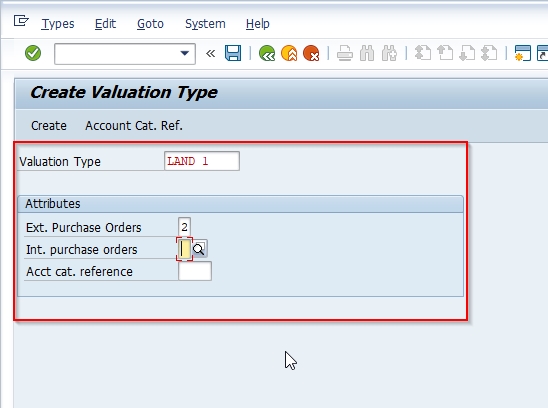548x408 pixels.
Task: Collapse the command field with double chevron
Action: pyautogui.click(x=210, y=53)
